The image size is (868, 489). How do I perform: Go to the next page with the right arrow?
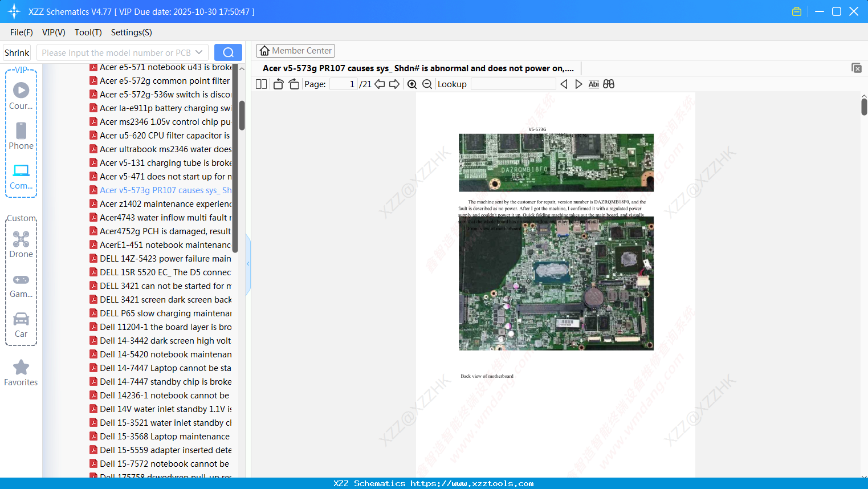[394, 84]
